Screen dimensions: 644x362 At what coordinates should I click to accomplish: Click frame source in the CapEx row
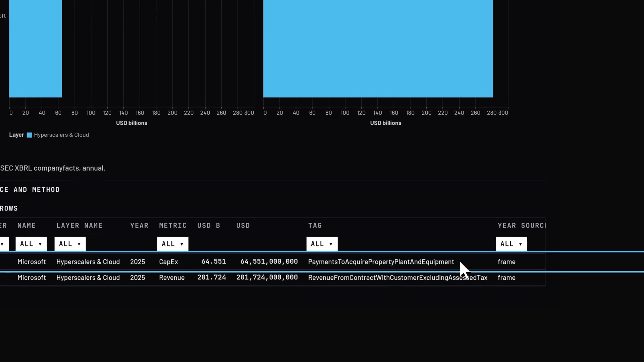pos(506,262)
